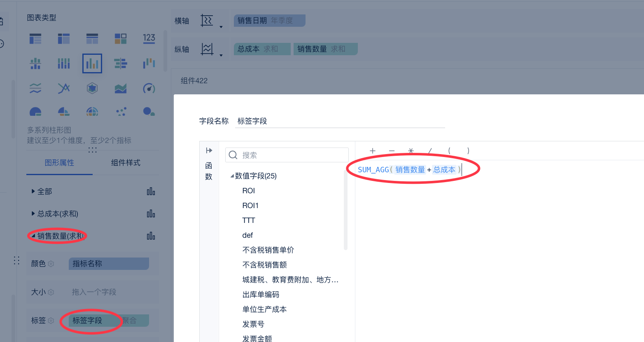The width and height of the screenshot is (644, 342).
Task: Insert the divide operator
Action: coord(430,151)
